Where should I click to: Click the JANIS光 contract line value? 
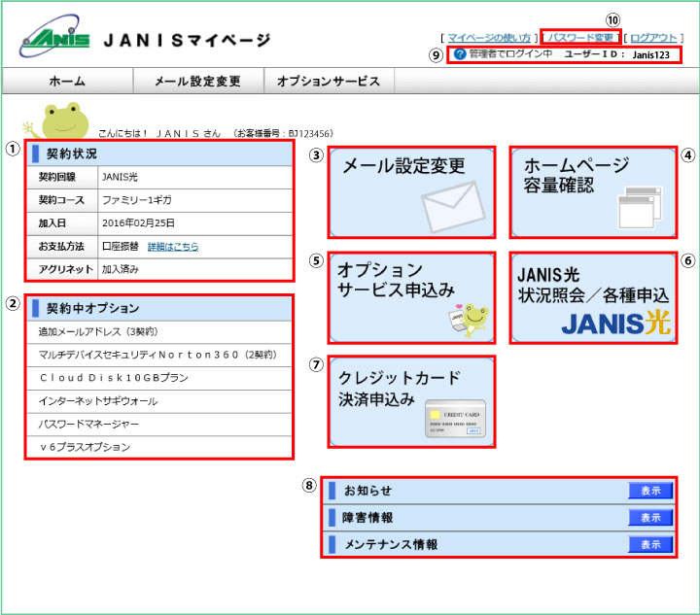[x=120, y=177]
